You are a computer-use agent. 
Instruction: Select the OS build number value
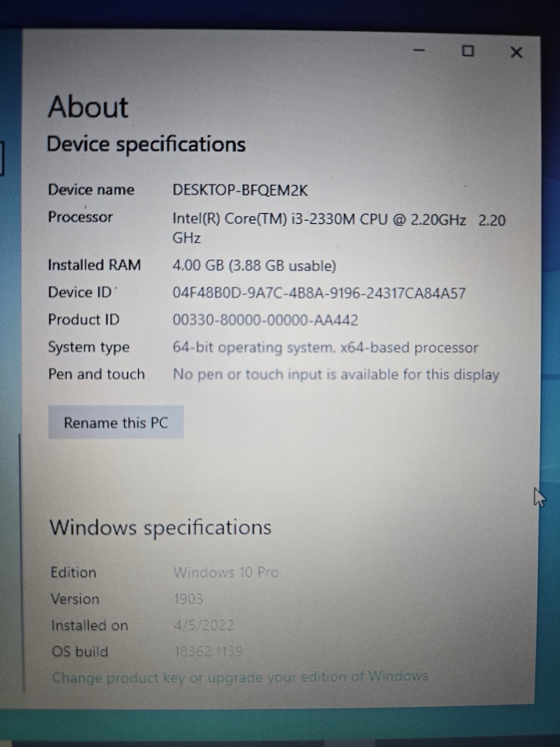209,651
